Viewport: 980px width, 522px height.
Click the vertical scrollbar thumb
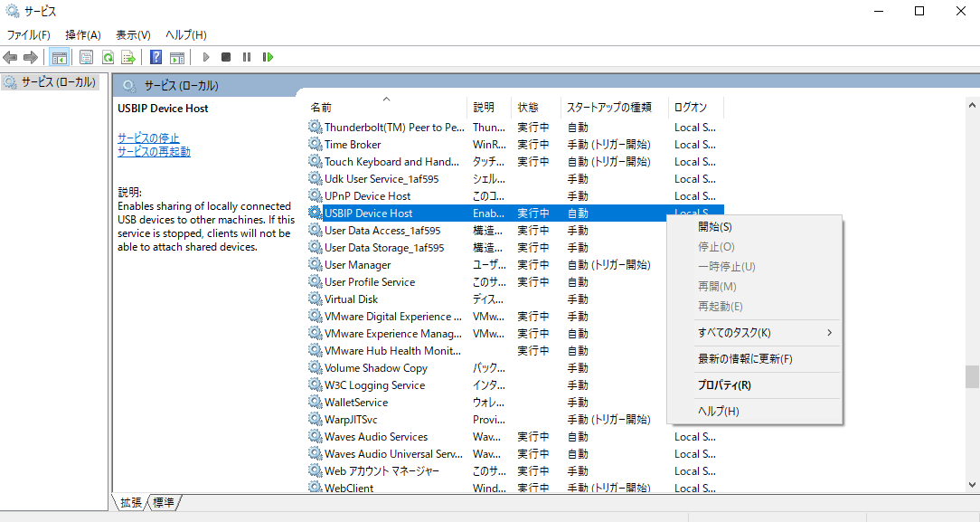tap(972, 377)
